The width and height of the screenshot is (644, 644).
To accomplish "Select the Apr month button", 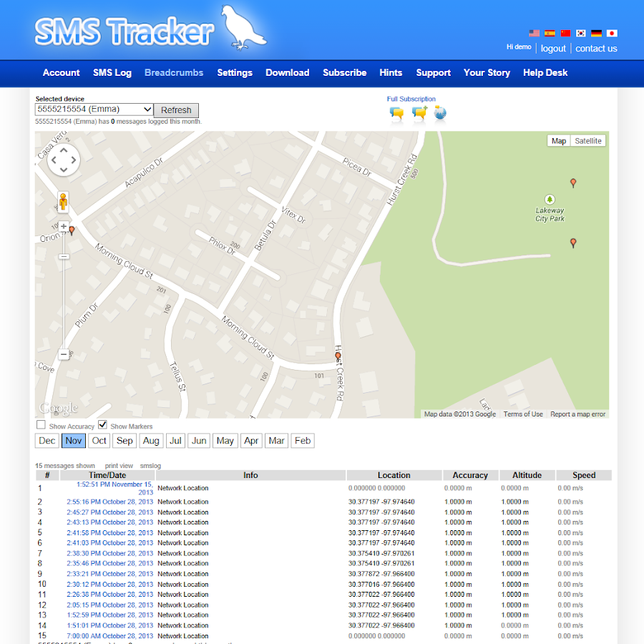I will pos(251,441).
